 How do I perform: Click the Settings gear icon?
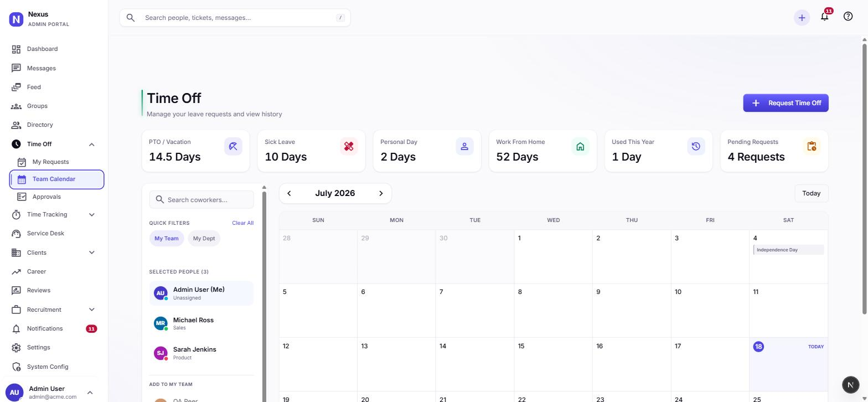point(16,348)
